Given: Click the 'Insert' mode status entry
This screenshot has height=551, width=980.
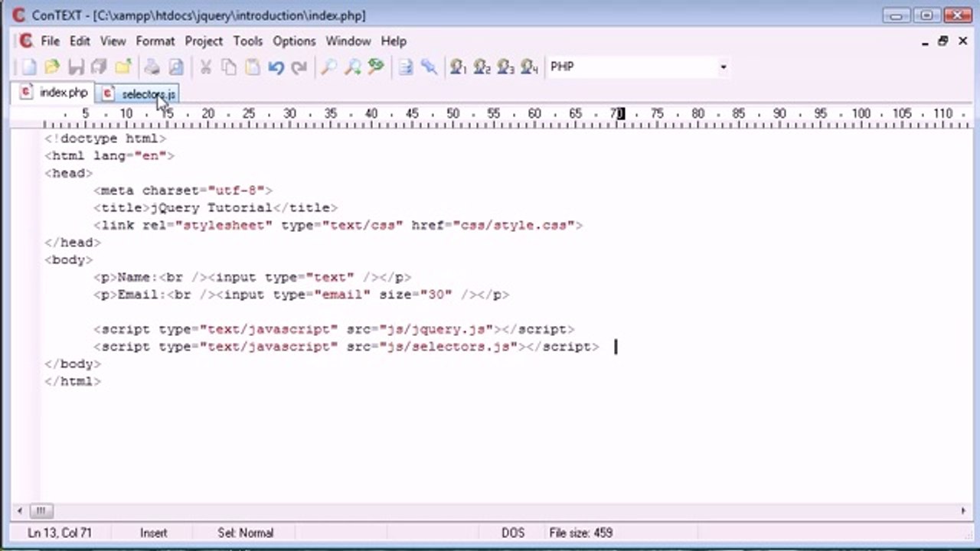Looking at the screenshot, I should (153, 533).
